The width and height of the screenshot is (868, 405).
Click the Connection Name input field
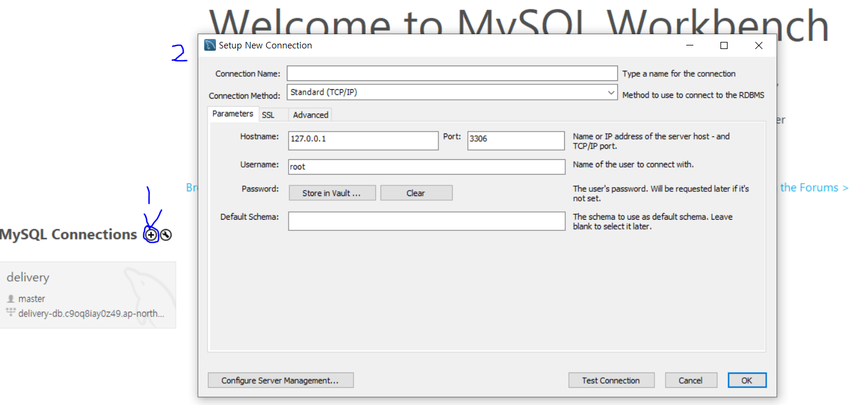pos(452,73)
